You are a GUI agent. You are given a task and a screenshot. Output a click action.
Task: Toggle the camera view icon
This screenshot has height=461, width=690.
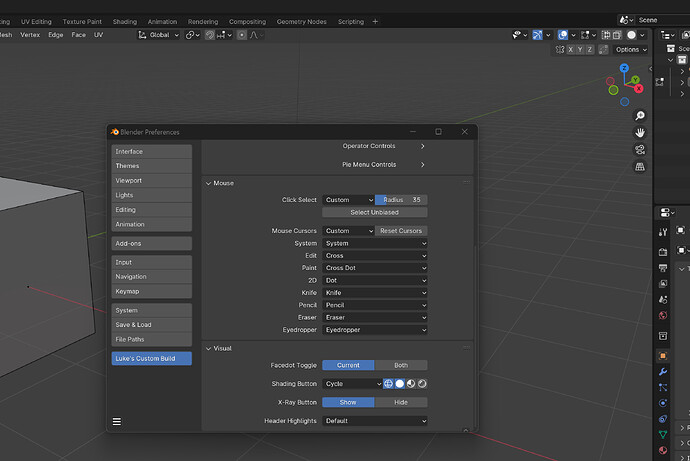640,150
